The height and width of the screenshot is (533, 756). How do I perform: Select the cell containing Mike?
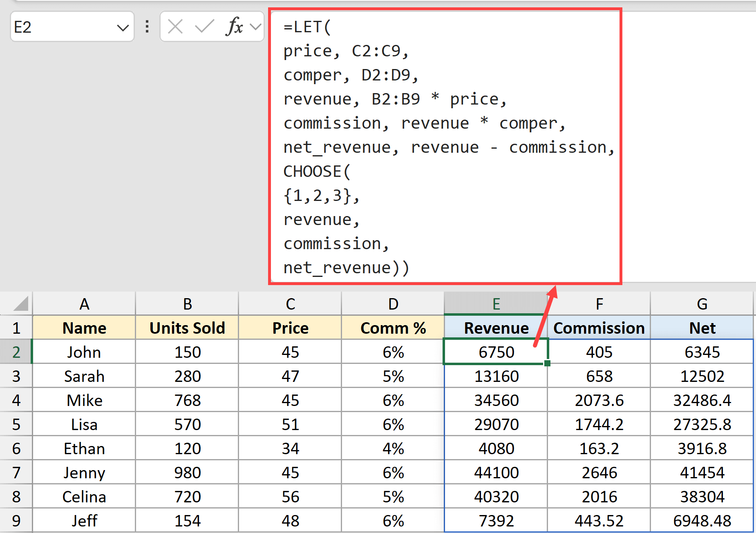(84, 400)
